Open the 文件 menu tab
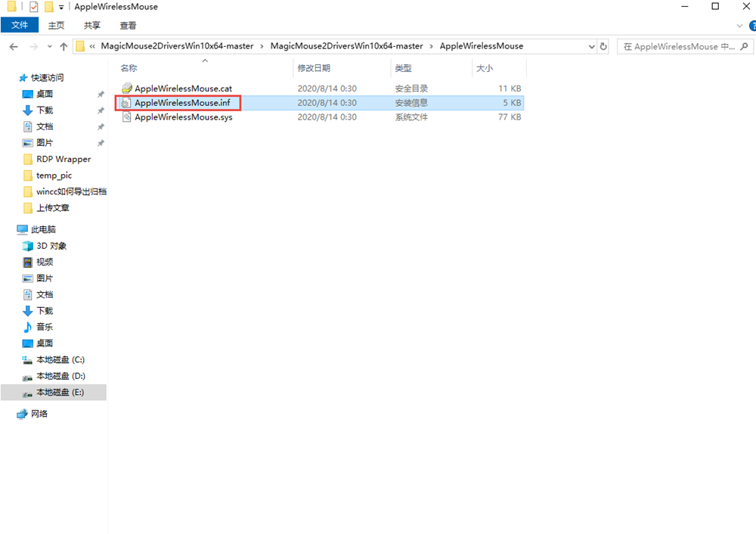The image size is (756, 534). click(20, 25)
